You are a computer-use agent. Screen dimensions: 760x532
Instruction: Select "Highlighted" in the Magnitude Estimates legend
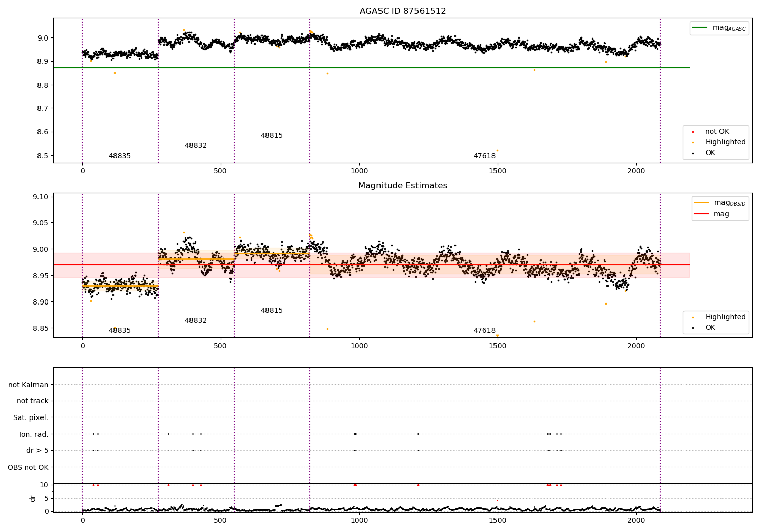point(726,317)
